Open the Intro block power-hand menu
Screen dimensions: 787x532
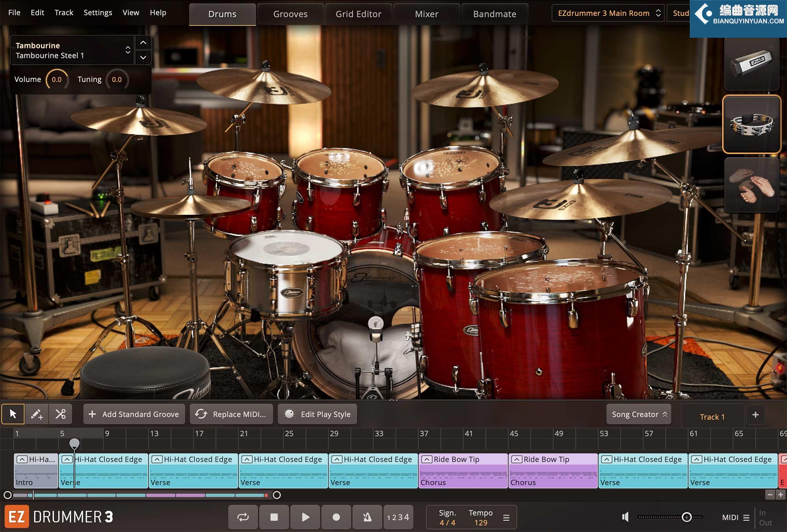click(x=22, y=459)
